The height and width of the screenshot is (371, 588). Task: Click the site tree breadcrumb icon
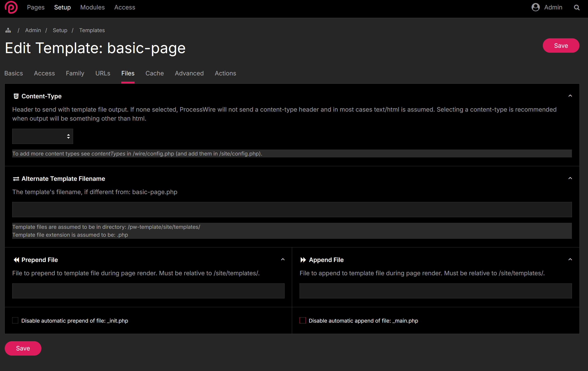(8, 30)
